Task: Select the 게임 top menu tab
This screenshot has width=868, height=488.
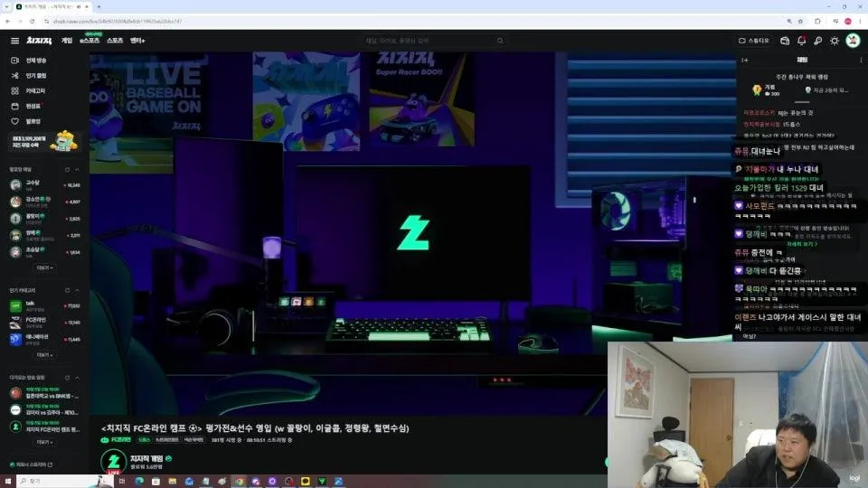Action: coord(67,41)
